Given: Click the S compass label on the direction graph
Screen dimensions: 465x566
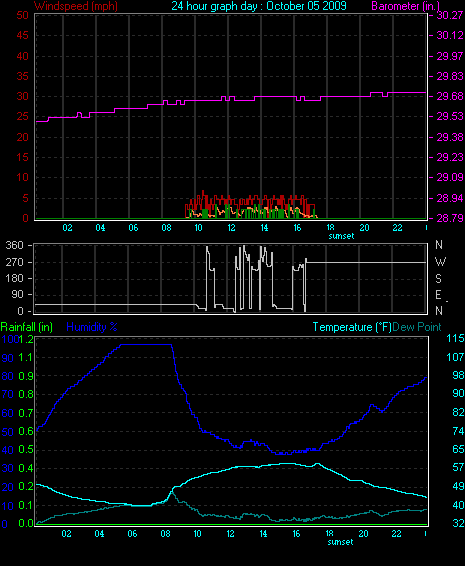Looking at the screenshot, I should [x=438, y=278].
